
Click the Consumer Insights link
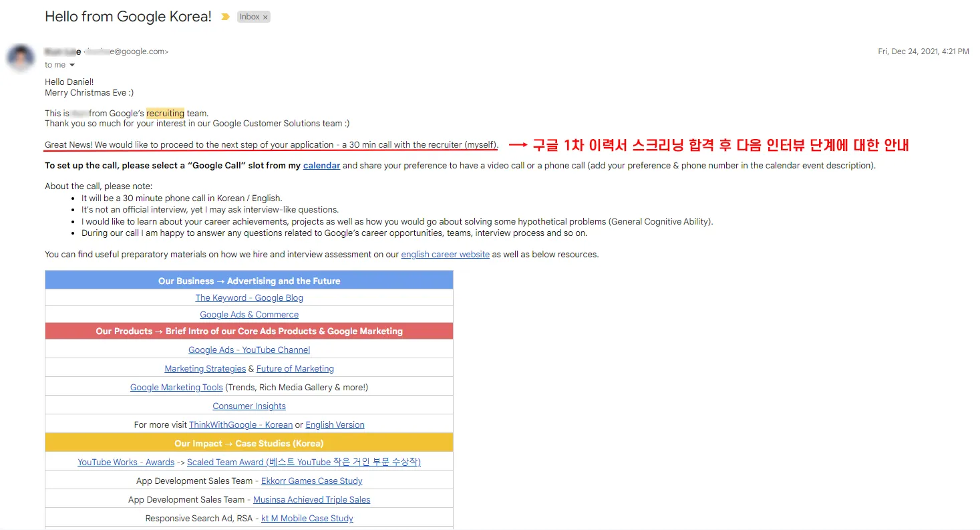click(249, 406)
